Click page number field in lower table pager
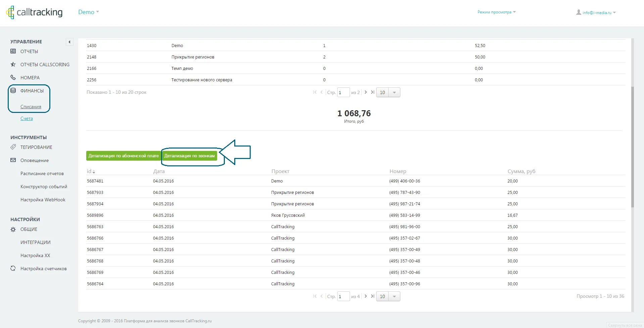The image size is (644, 328). pos(343,296)
